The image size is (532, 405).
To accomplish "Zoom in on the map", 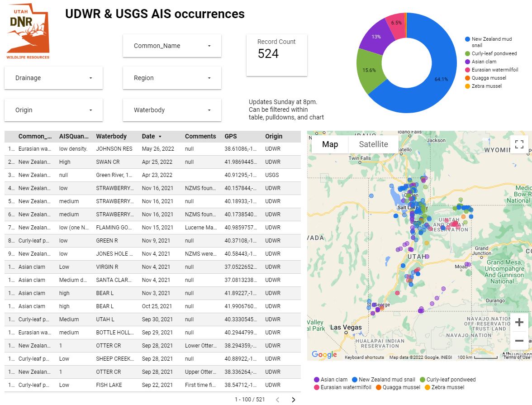I will (519, 322).
